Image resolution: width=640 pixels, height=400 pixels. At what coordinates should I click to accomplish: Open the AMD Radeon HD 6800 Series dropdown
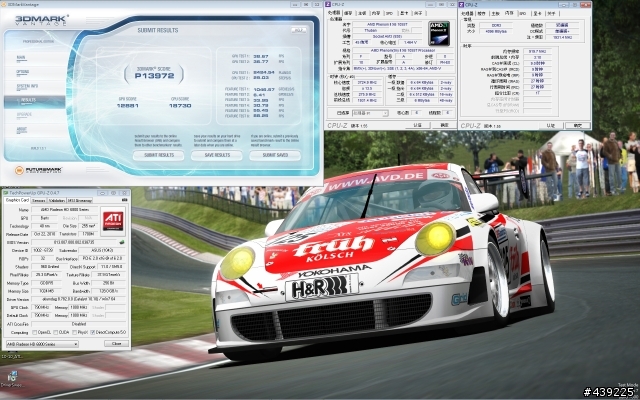(x=42, y=344)
